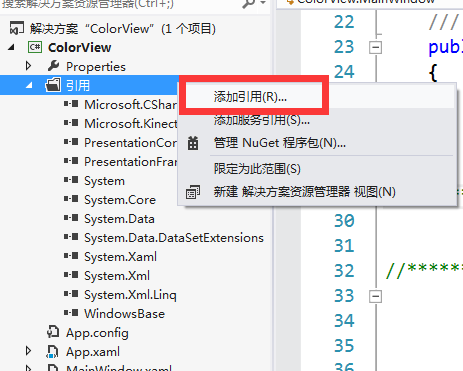This screenshot has height=371, width=463.
Task: Click the reference icon beside Microsoft.CSharp
Action: tap(71, 104)
